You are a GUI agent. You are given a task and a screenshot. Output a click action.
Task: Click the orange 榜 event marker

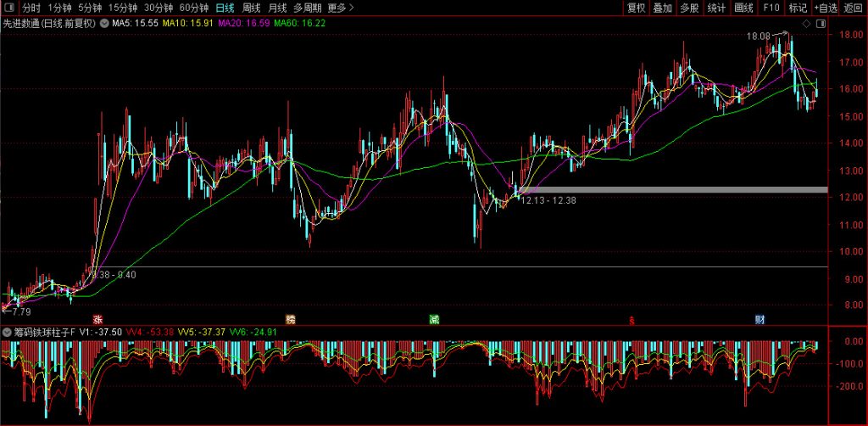291,319
